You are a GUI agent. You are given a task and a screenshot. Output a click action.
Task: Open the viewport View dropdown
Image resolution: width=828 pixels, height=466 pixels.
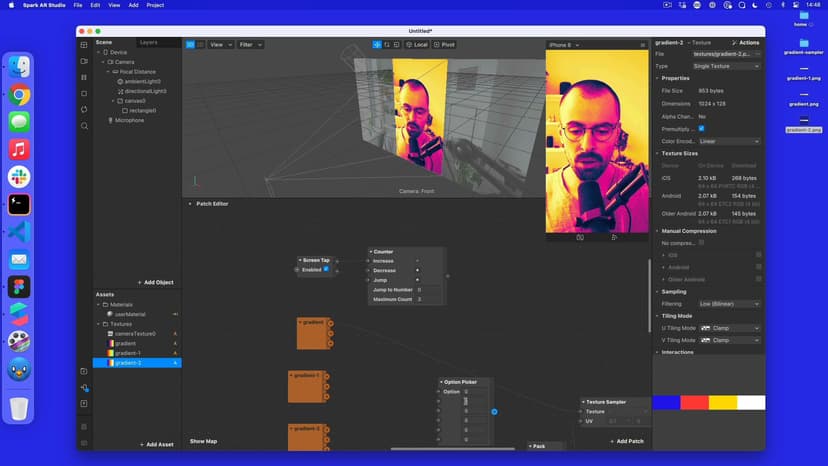pos(221,45)
